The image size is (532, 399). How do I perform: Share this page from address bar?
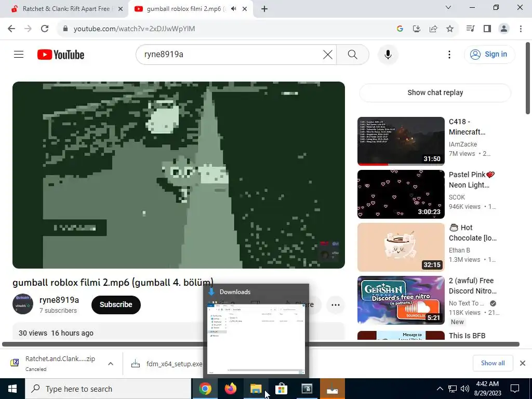[x=433, y=29]
